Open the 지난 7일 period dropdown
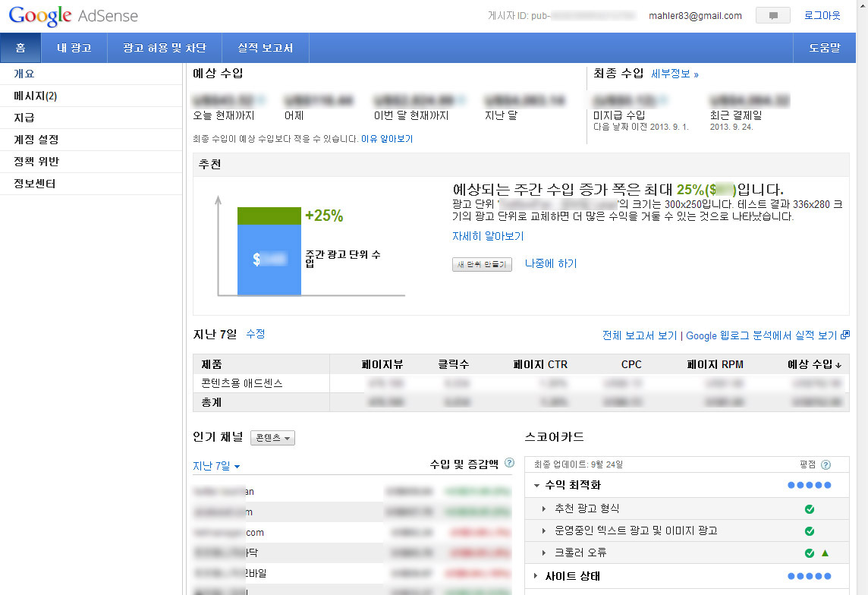Screen dimensions: 868x595 pyautogui.click(x=216, y=466)
